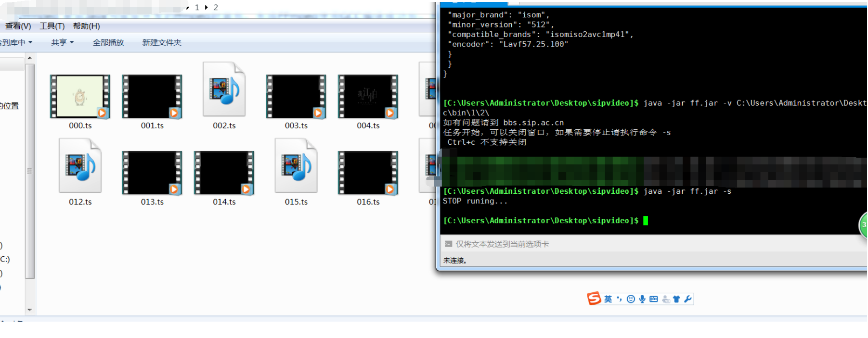Click breadcrumb folder 1 in address bar

click(x=197, y=7)
